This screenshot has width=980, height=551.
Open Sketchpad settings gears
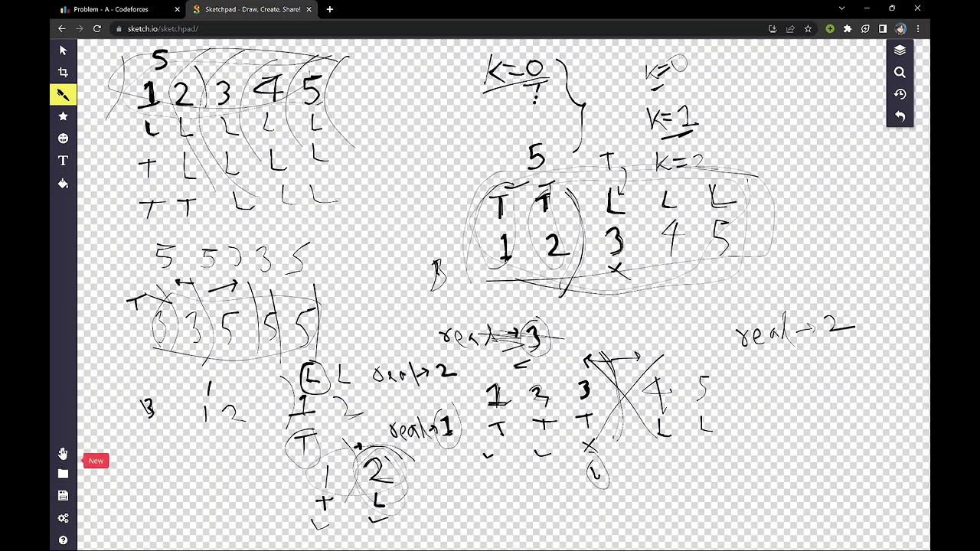click(x=63, y=518)
